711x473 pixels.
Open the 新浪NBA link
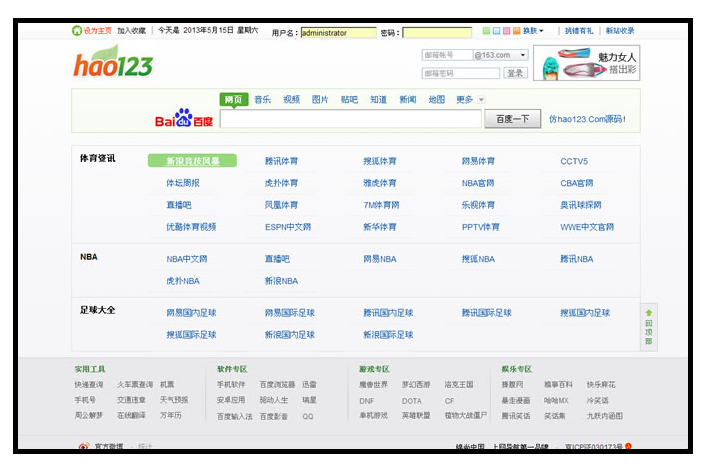click(x=281, y=281)
